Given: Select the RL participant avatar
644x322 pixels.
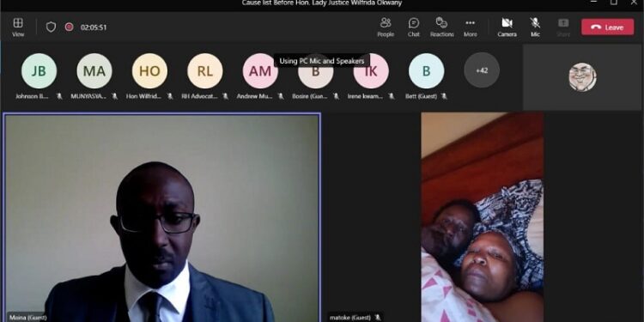Looking at the screenshot, I should point(205,71).
